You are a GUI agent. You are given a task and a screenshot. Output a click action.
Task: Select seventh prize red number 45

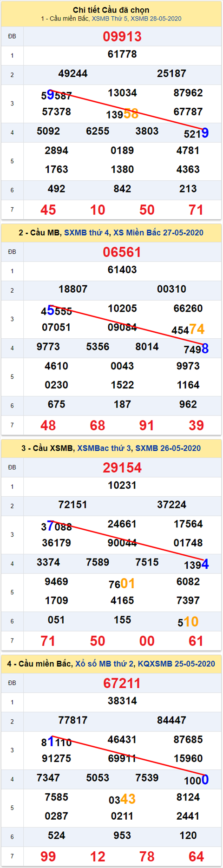pos(48,210)
